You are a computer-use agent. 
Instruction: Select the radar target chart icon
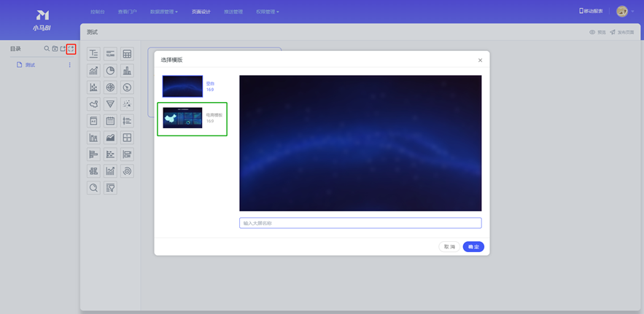[110, 87]
